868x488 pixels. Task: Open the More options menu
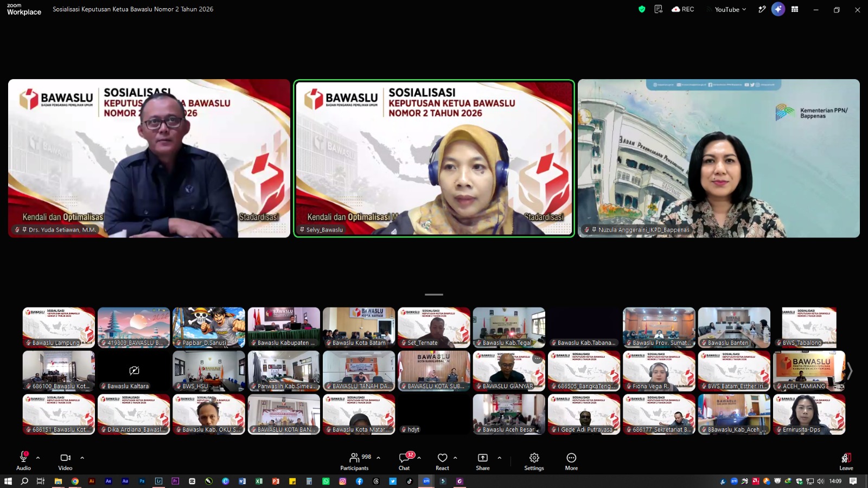pos(571,460)
